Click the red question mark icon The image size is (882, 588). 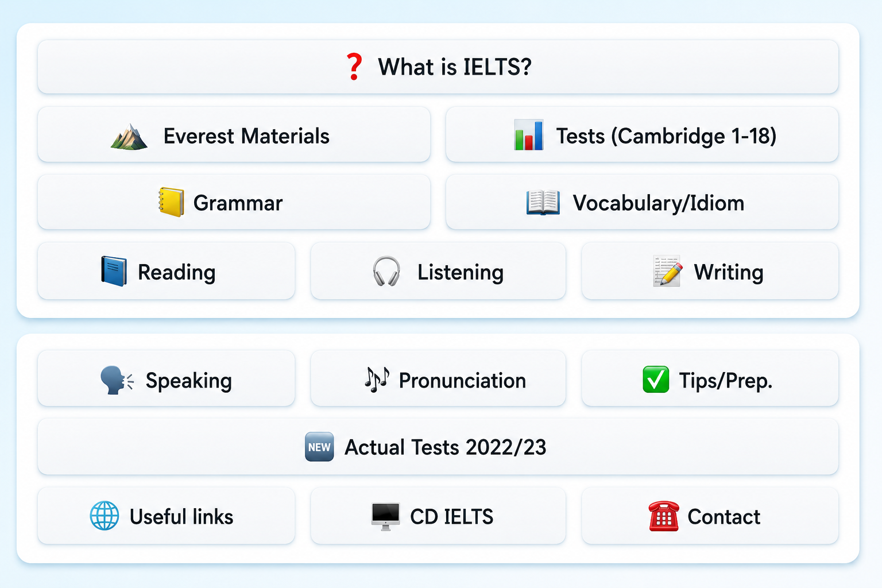click(x=354, y=67)
